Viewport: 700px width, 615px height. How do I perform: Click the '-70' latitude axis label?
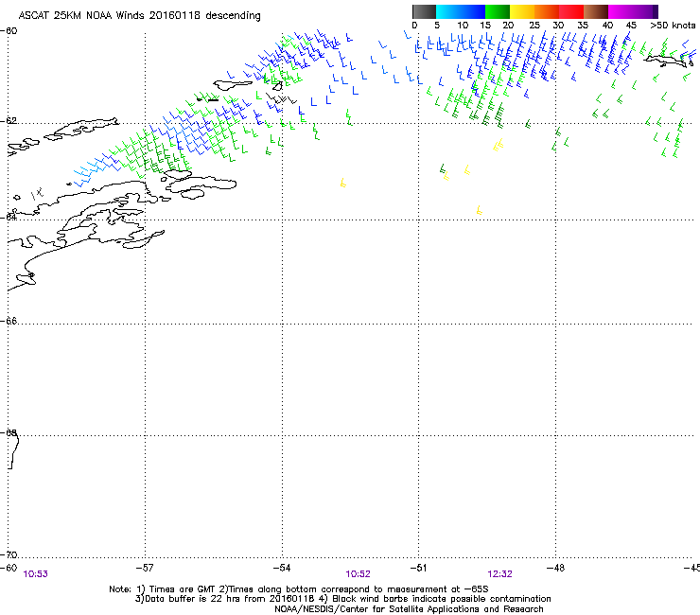pos(9,554)
